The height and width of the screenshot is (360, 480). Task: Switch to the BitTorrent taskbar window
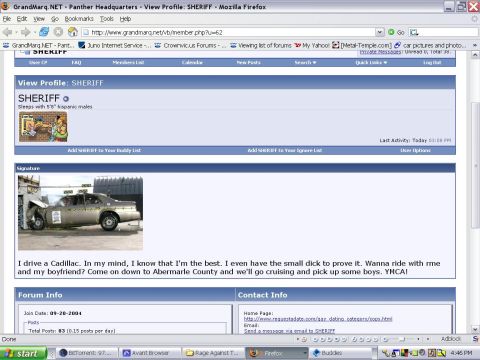87,353
